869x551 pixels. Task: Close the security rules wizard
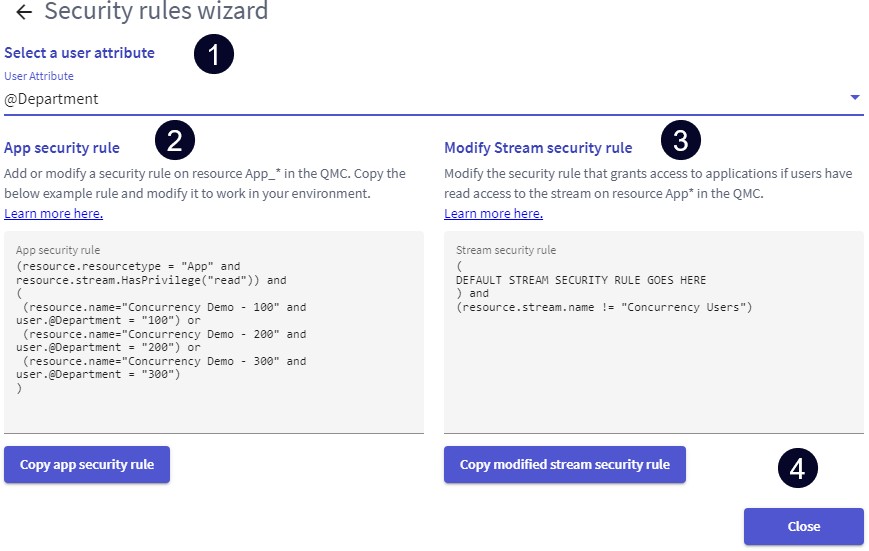(804, 526)
